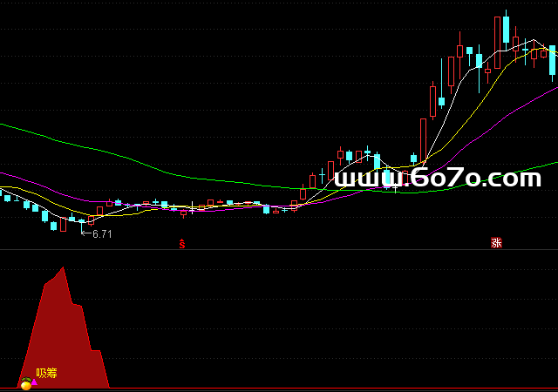Click the first cyan candlestick at left edge
This screenshot has height=392, width=558.
[7, 198]
